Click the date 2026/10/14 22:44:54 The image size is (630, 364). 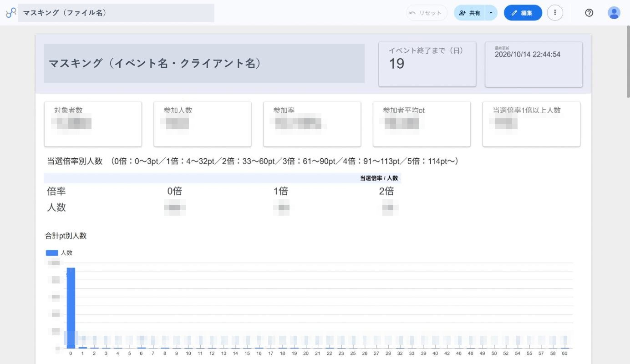(x=528, y=55)
